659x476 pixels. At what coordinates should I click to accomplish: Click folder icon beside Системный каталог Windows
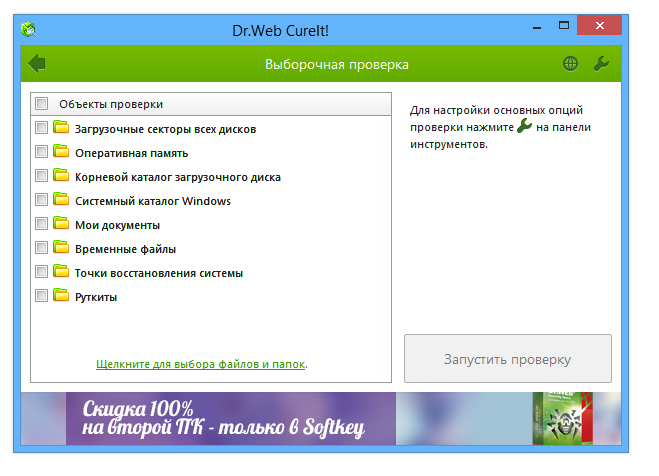(61, 199)
